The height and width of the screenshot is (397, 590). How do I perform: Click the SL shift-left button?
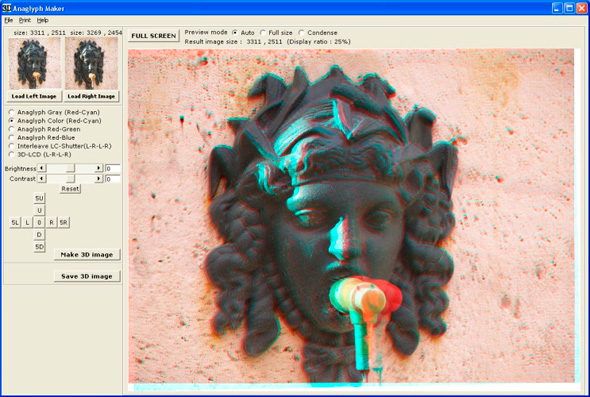pyautogui.click(x=15, y=222)
